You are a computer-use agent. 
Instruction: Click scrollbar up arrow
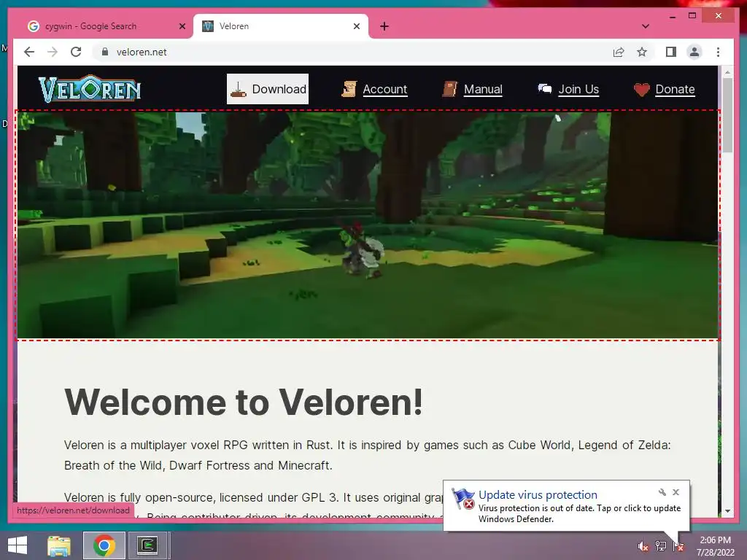click(727, 72)
